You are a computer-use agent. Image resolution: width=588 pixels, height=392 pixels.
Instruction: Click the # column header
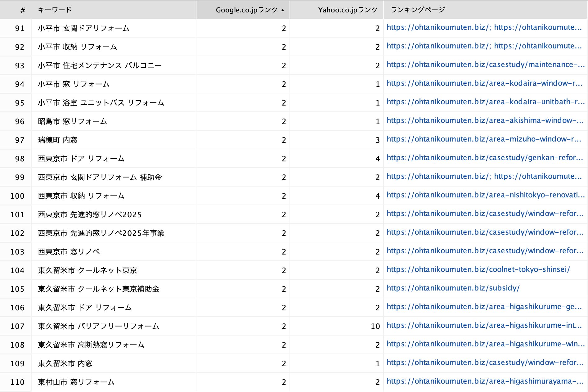click(x=22, y=10)
